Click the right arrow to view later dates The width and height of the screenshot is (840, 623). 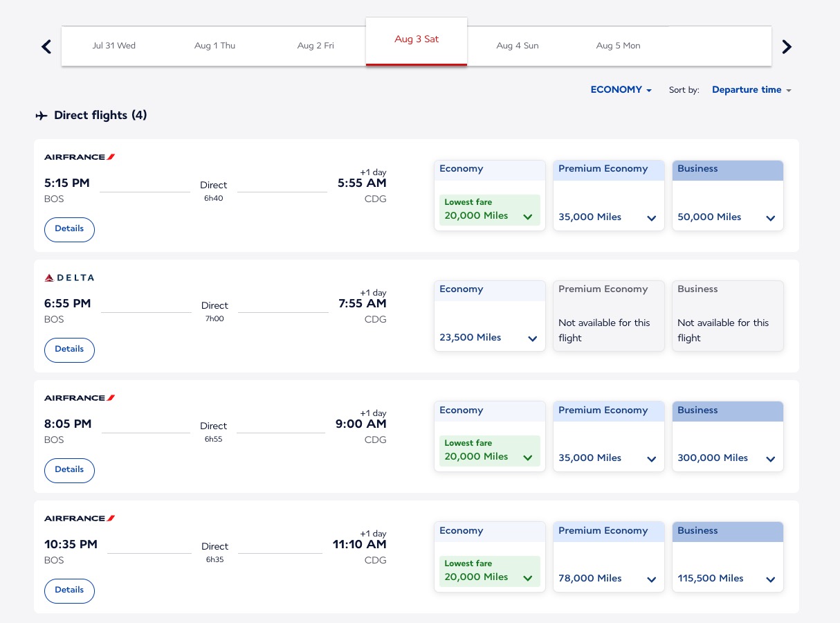pos(787,46)
